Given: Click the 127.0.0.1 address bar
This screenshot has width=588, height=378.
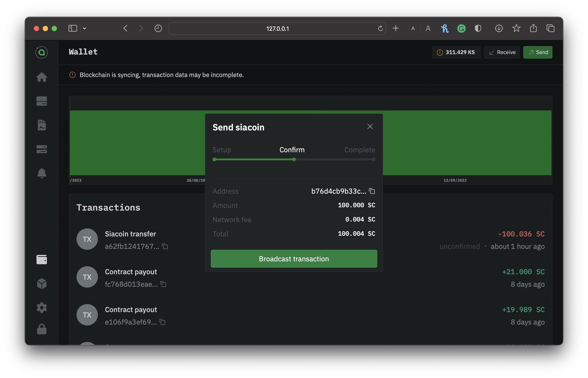Looking at the screenshot, I should [x=277, y=28].
